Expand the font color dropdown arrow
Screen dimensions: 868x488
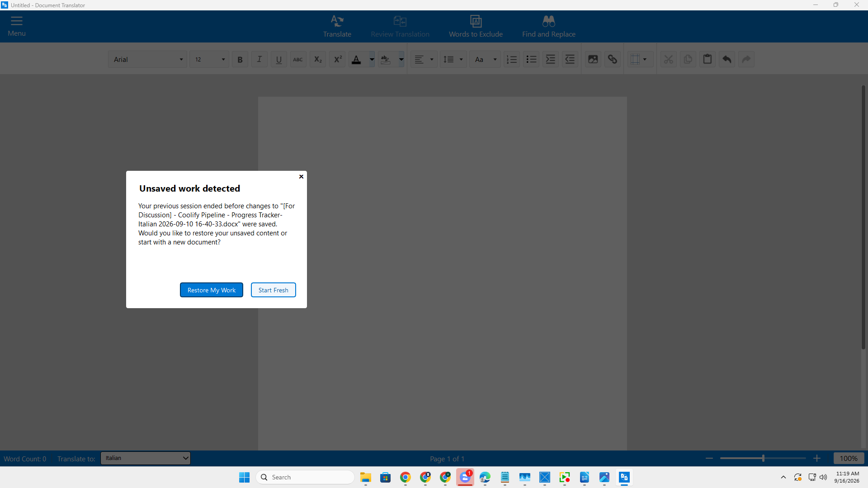372,59
